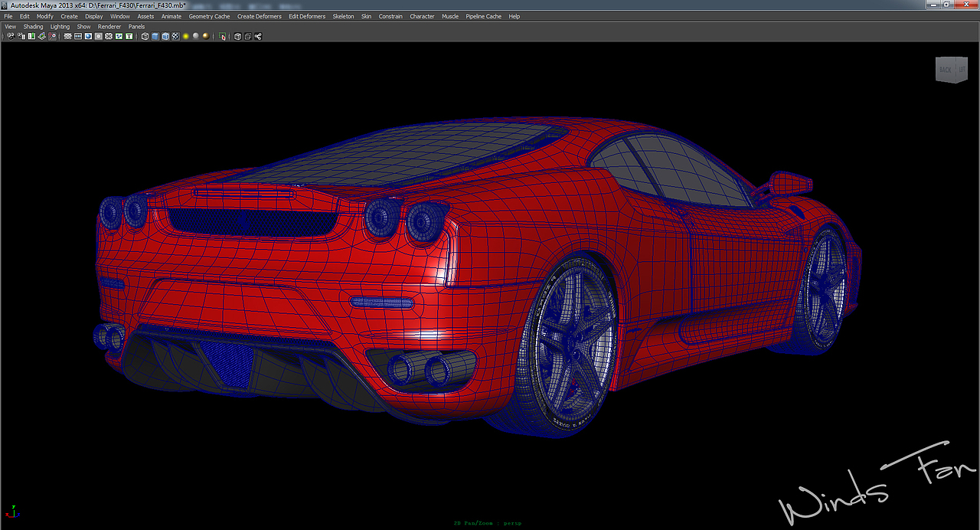Toggle the 2D Pan/Zoom icon
The image size is (980, 530).
coord(52,36)
